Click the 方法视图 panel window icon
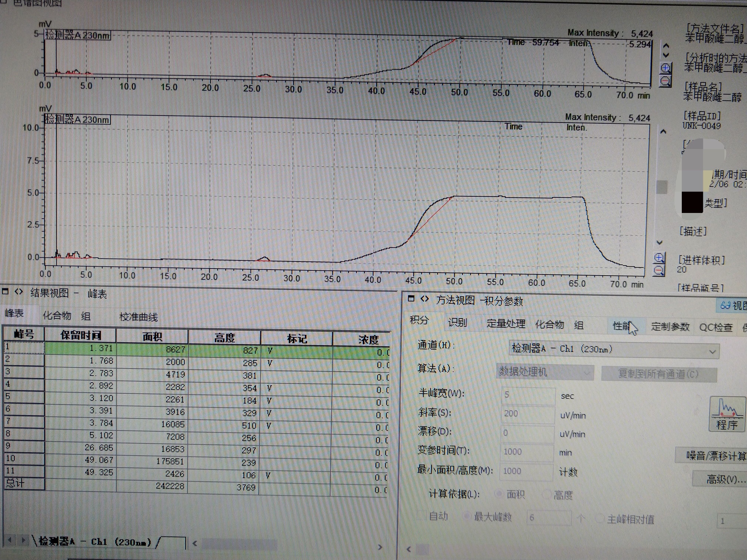 pos(411,299)
